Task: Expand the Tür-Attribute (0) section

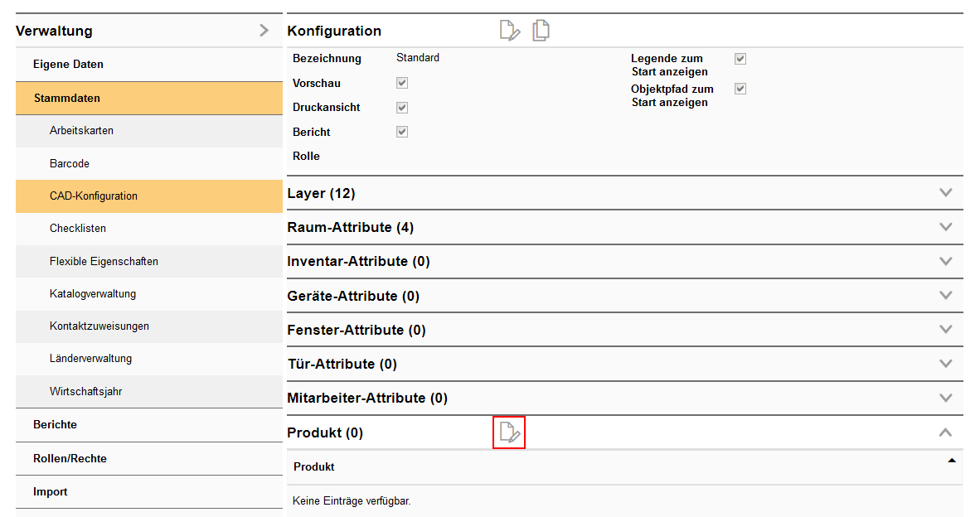Action: click(x=945, y=364)
